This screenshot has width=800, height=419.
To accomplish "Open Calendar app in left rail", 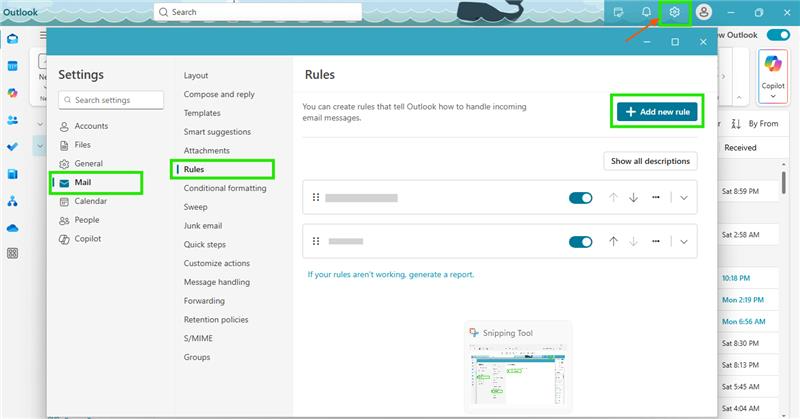I will (x=12, y=66).
